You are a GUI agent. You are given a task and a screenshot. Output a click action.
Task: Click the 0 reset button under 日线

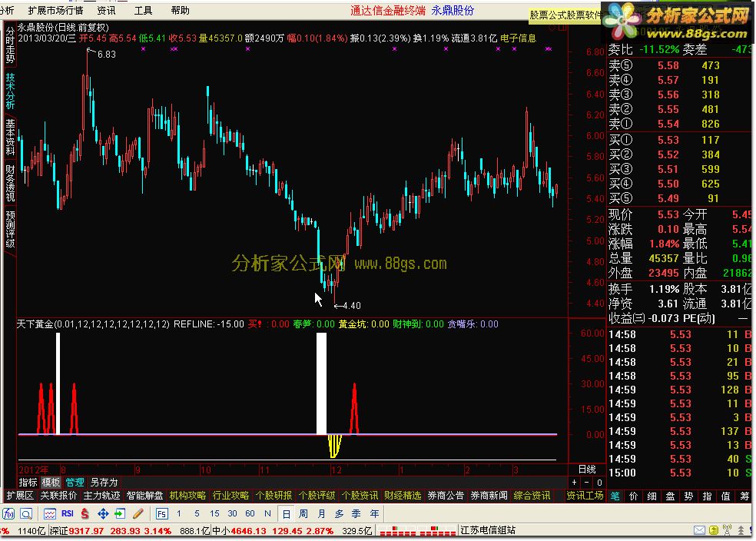point(599,482)
